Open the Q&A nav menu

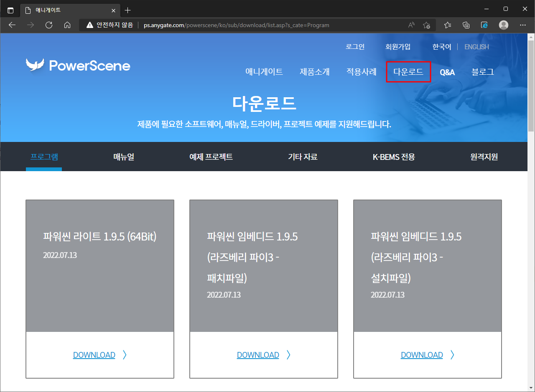pos(447,72)
